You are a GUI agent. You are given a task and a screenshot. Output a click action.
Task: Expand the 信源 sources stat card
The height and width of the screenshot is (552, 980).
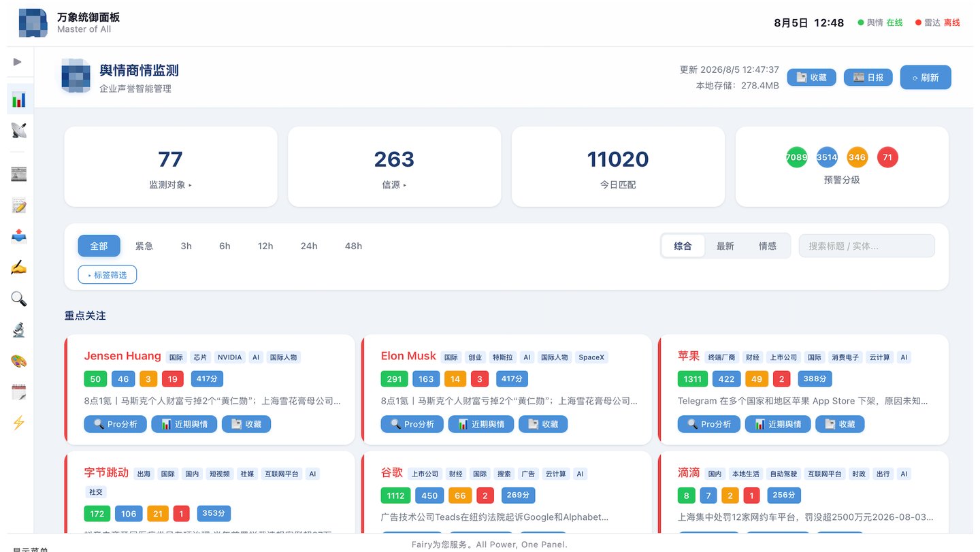pos(395,166)
